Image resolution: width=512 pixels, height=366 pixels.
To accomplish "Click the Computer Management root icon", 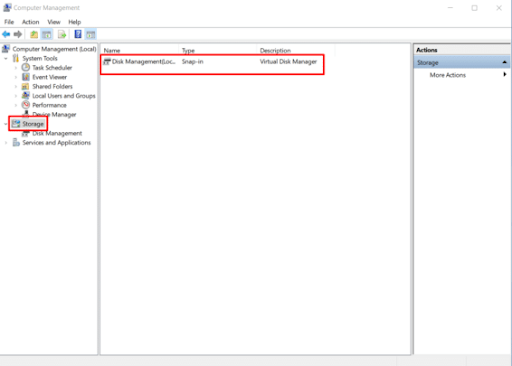I will pyautogui.click(x=6, y=49).
